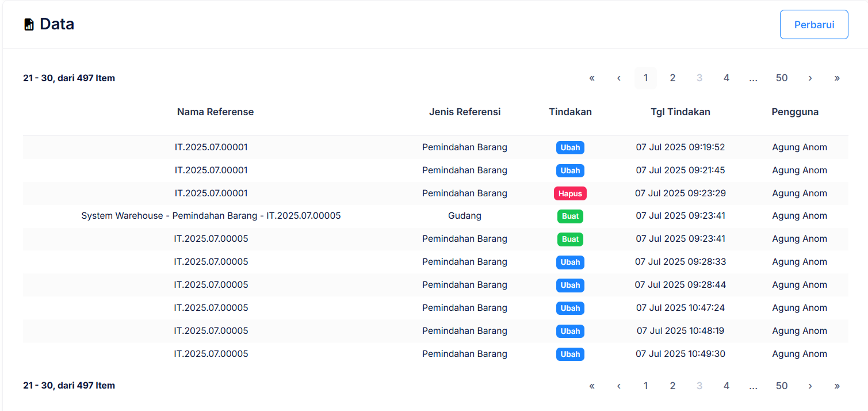
Task: Jump to last page using top pagination double-arrow
Action: [x=836, y=78]
